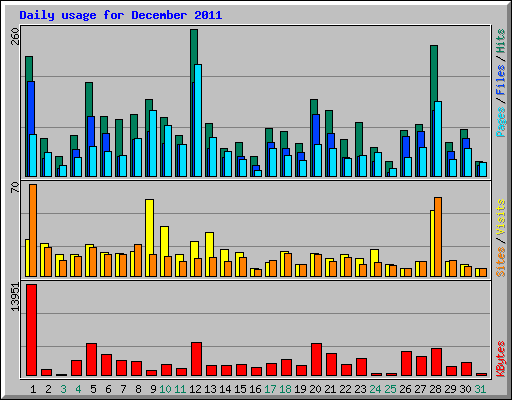Click day label '16' on the axis
The image size is (512, 400).
pyautogui.click(x=255, y=389)
